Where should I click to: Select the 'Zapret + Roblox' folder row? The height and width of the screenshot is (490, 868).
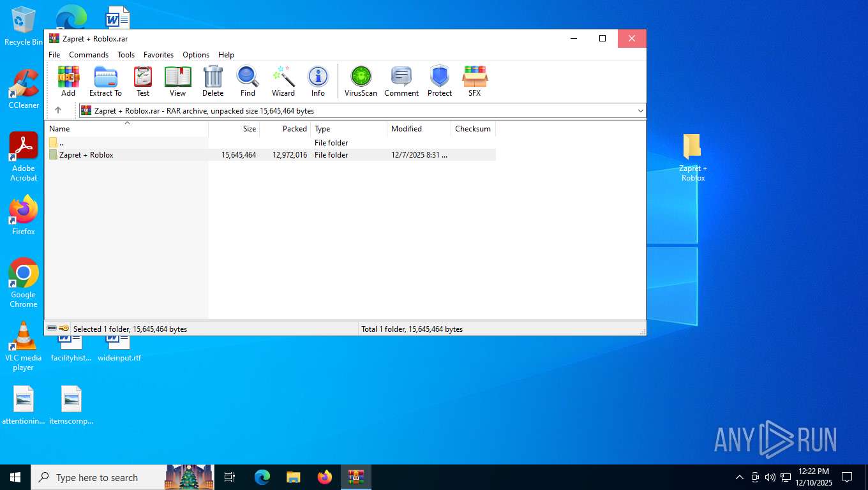tap(270, 154)
